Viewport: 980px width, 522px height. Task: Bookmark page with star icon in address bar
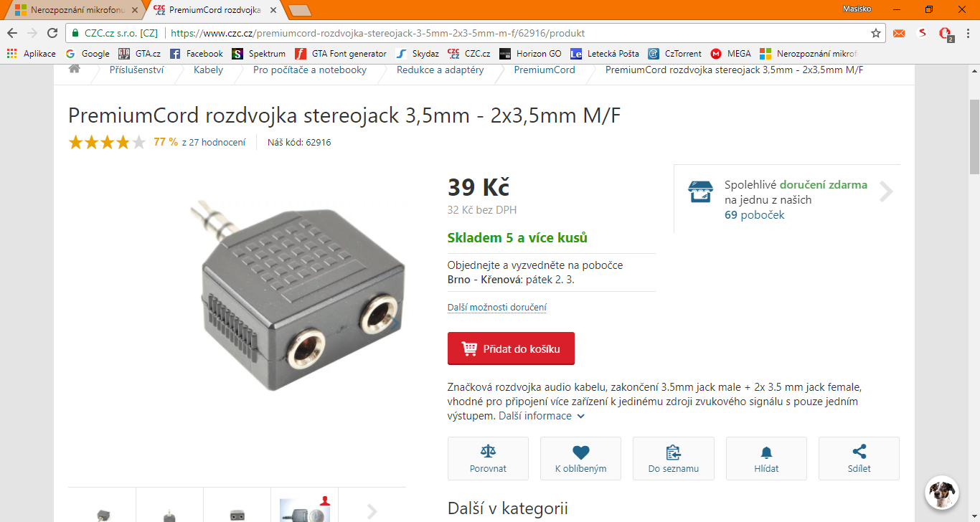coord(876,33)
